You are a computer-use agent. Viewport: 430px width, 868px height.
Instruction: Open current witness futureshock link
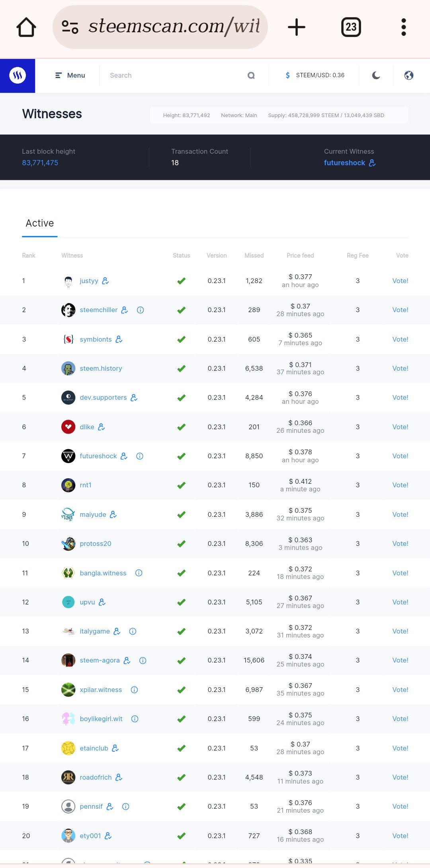[344, 163]
